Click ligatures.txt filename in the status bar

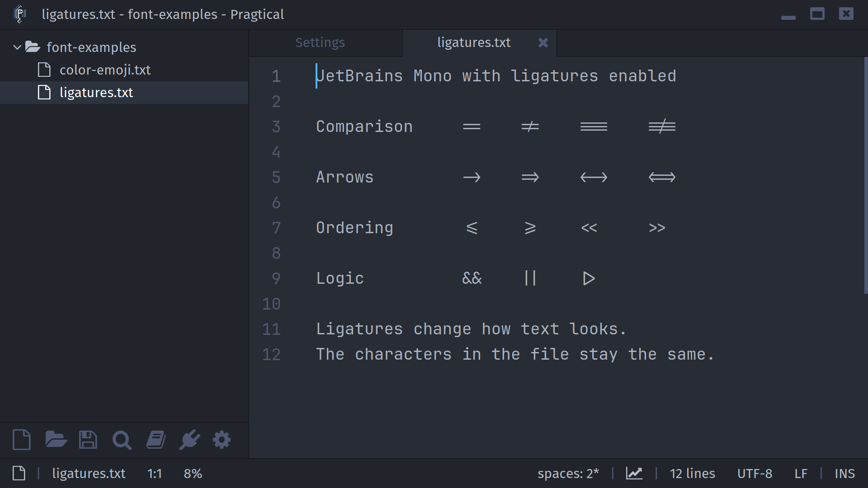[89, 474]
